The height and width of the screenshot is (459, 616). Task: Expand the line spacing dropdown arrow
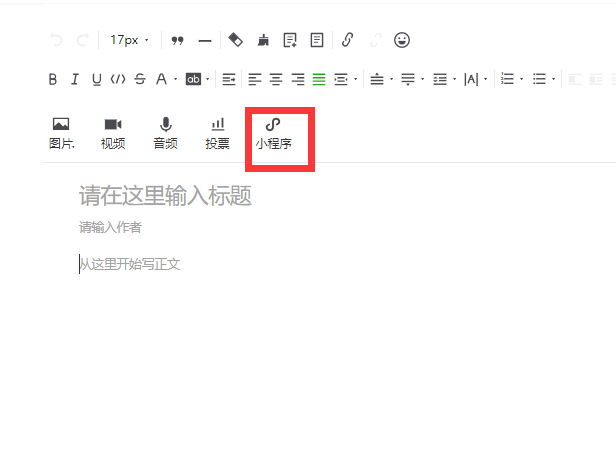[455, 79]
